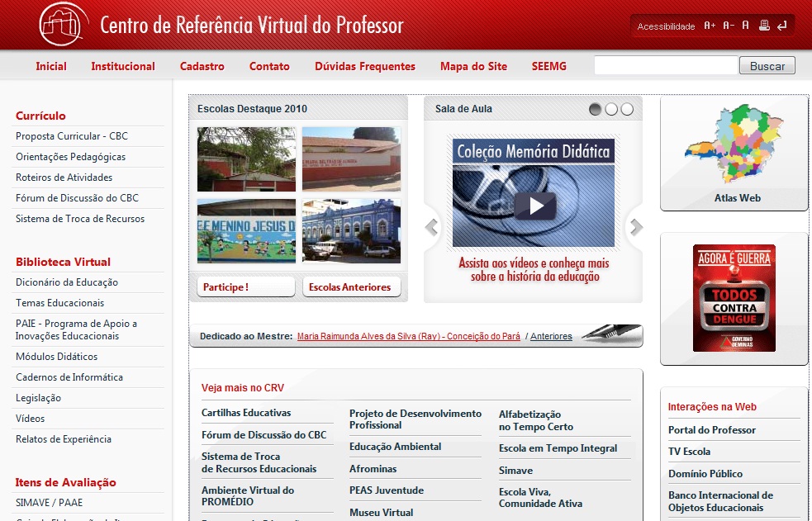Reset the font size using the A icon

coord(745,26)
